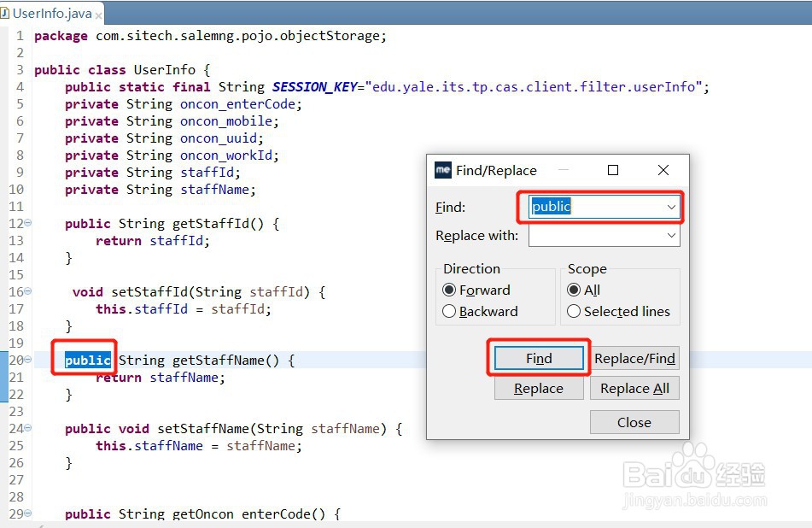Click 'oncon_enterCode' field on line 5

tap(237, 104)
